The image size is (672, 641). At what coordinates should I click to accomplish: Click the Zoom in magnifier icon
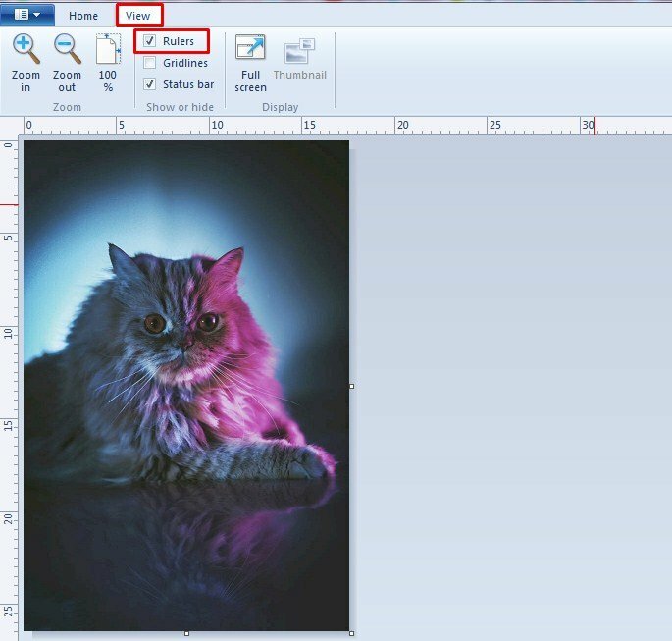point(26,50)
